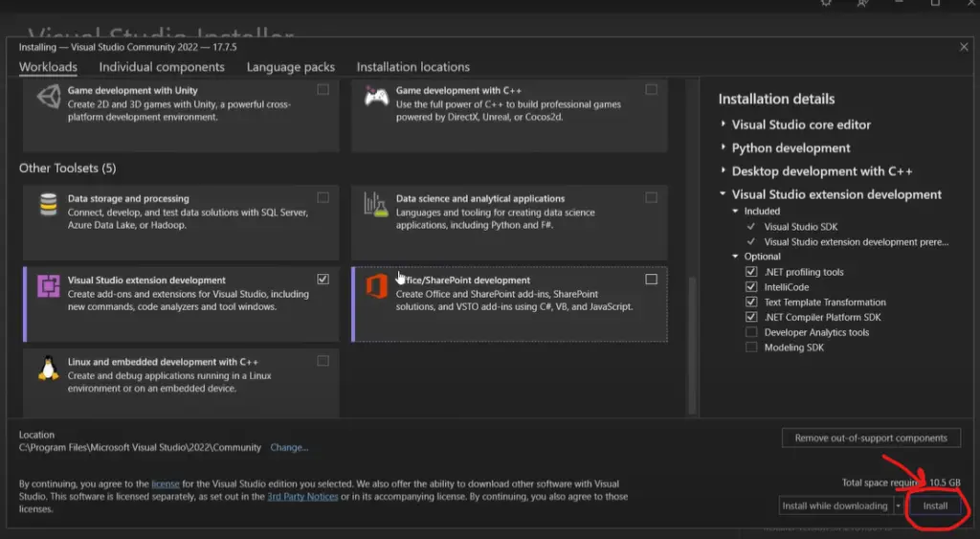Uncheck .NET profiling tools option
The width and height of the screenshot is (980, 539).
click(751, 272)
